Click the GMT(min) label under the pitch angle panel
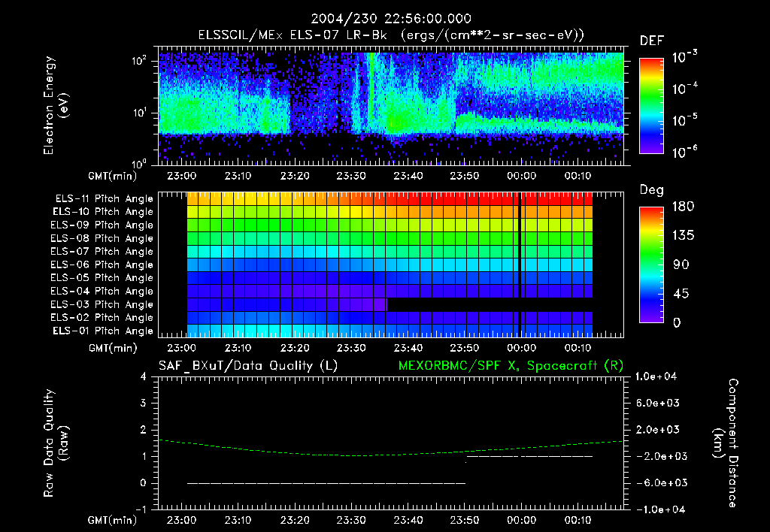 point(113,348)
